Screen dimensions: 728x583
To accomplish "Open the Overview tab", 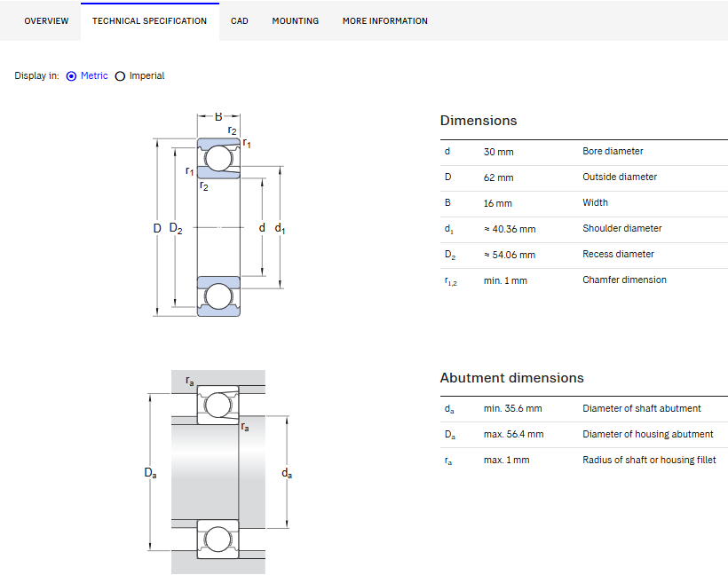I will click(46, 21).
